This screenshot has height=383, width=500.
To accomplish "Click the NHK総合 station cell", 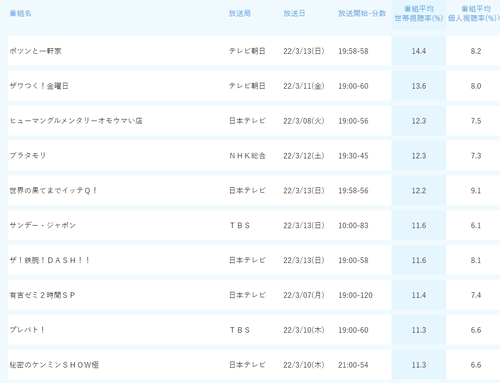I will (x=247, y=156).
